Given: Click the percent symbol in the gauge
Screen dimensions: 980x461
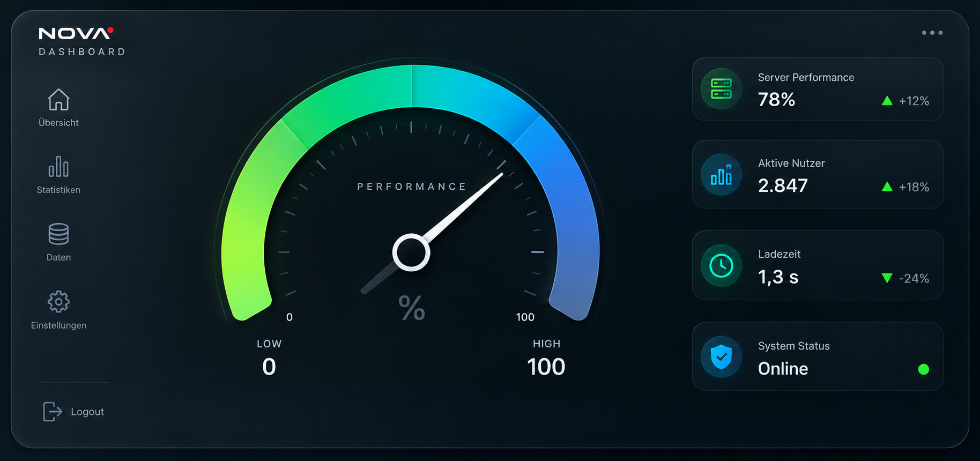Looking at the screenshot, I should tap(412, 308).
